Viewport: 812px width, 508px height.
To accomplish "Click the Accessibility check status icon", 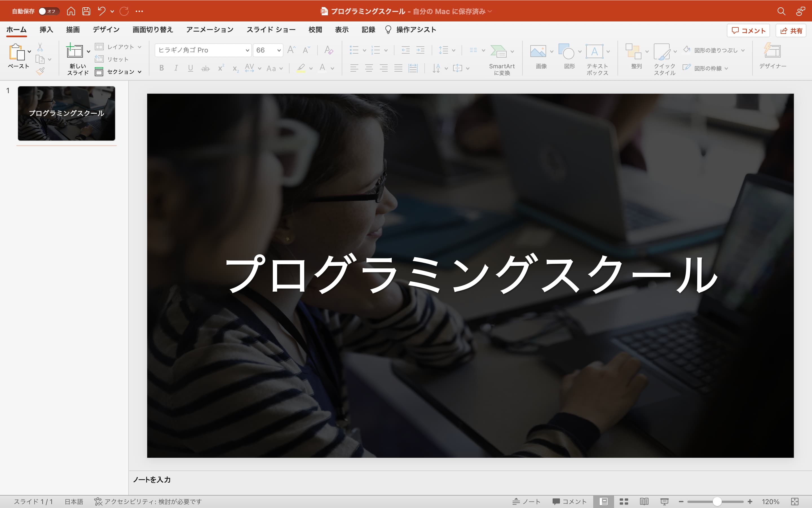I will pos(98,501).
